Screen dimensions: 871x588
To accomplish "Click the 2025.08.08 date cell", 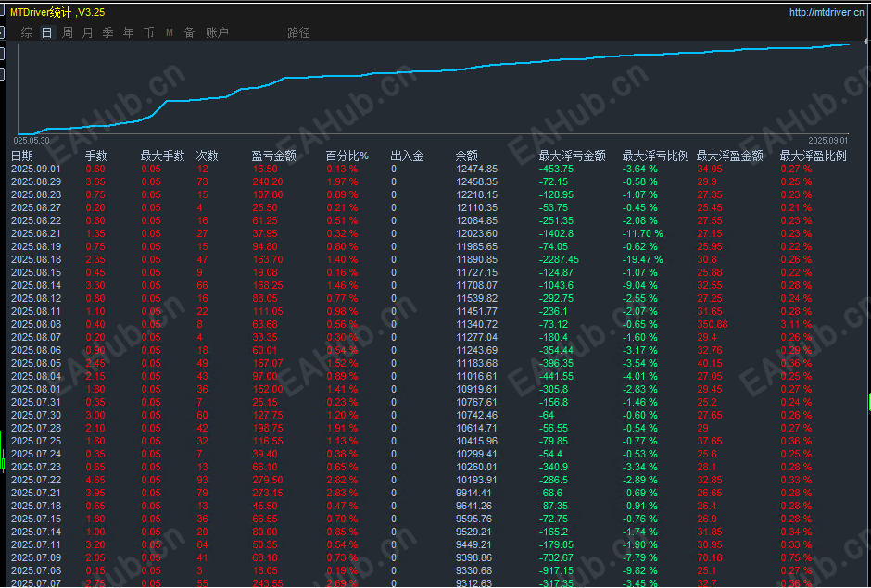I will [x=36, y=324].
